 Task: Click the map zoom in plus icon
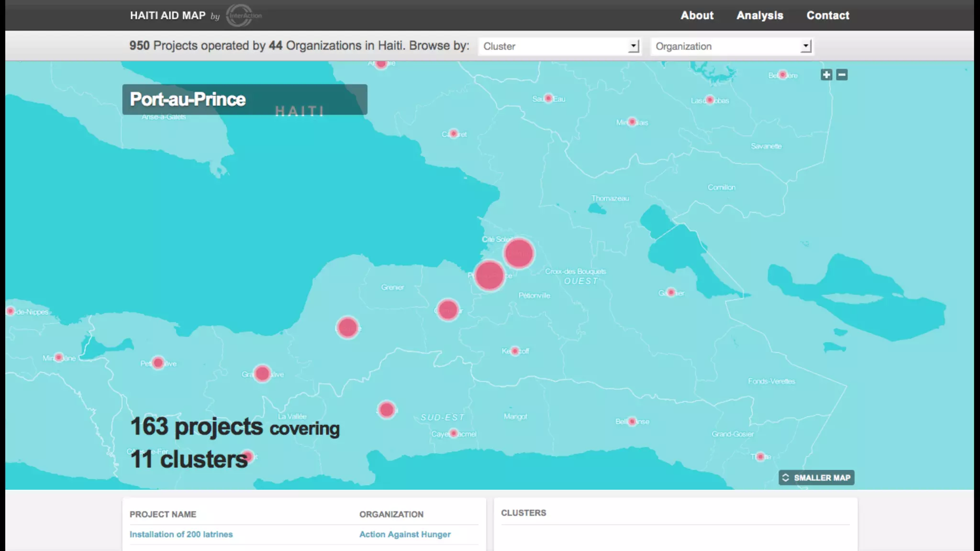coord(826,75)
